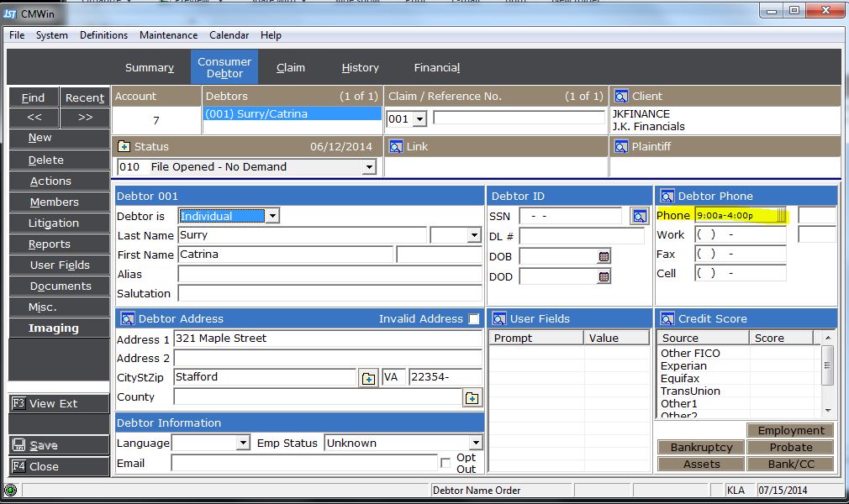
Task: Switch to the Financial tab
Action: pos(436,68)
